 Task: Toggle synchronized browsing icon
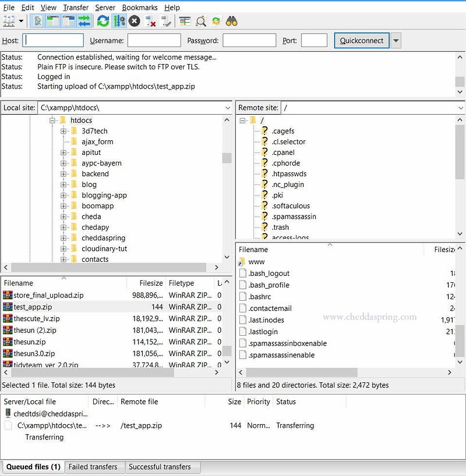(216, 22)
